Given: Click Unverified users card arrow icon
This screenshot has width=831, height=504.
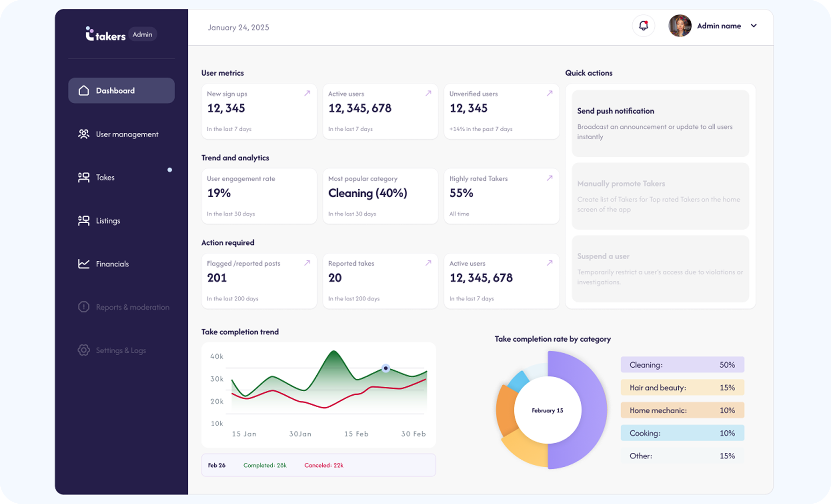Looking at the screenshot, I should (549, 93).
